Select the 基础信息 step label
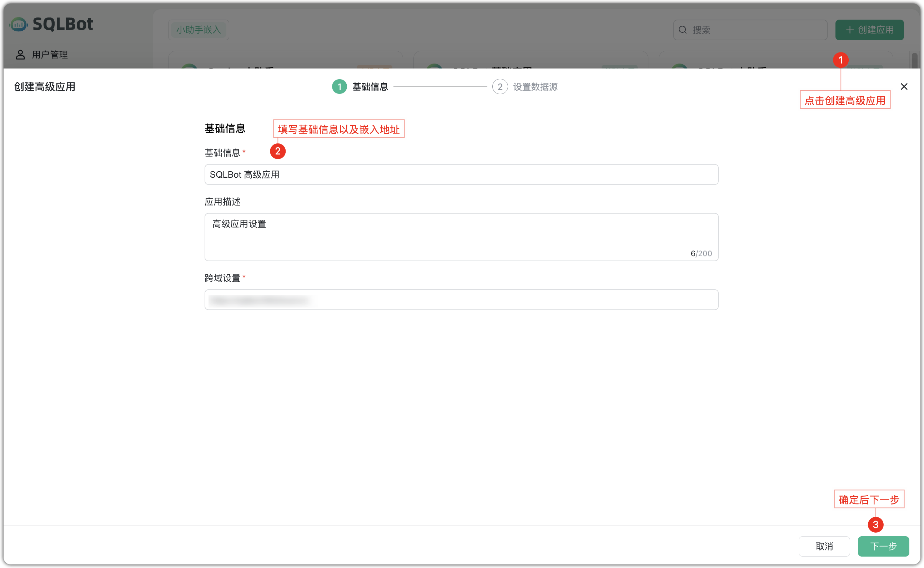Viewport: 924px width, 568px height. click(x=370, y=86)
